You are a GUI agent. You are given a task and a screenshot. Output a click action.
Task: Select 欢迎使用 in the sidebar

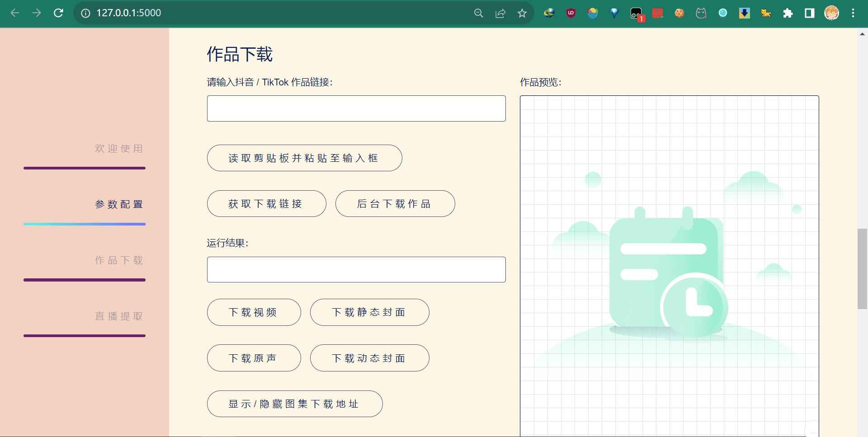pos(119,148)
